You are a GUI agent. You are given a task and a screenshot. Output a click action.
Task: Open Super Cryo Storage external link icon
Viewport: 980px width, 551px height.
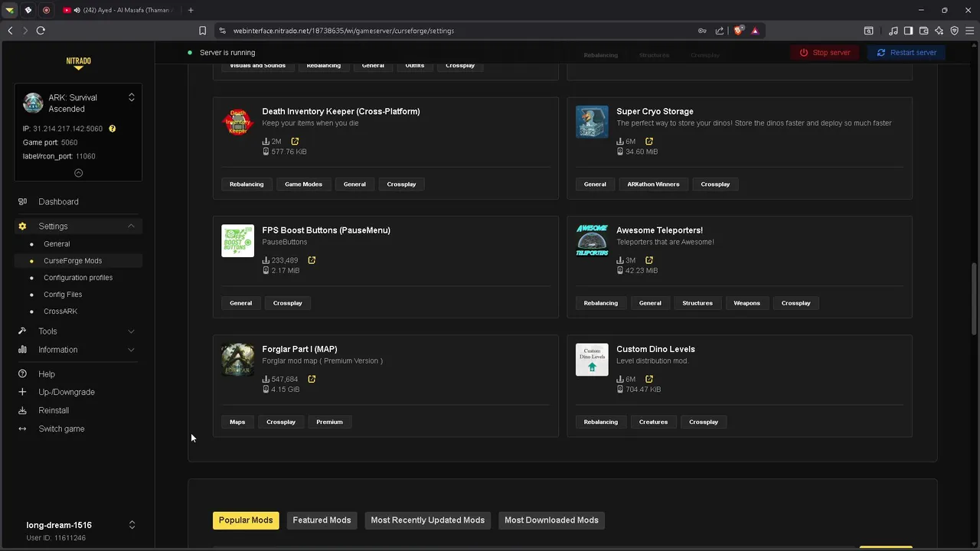point(649,142)
